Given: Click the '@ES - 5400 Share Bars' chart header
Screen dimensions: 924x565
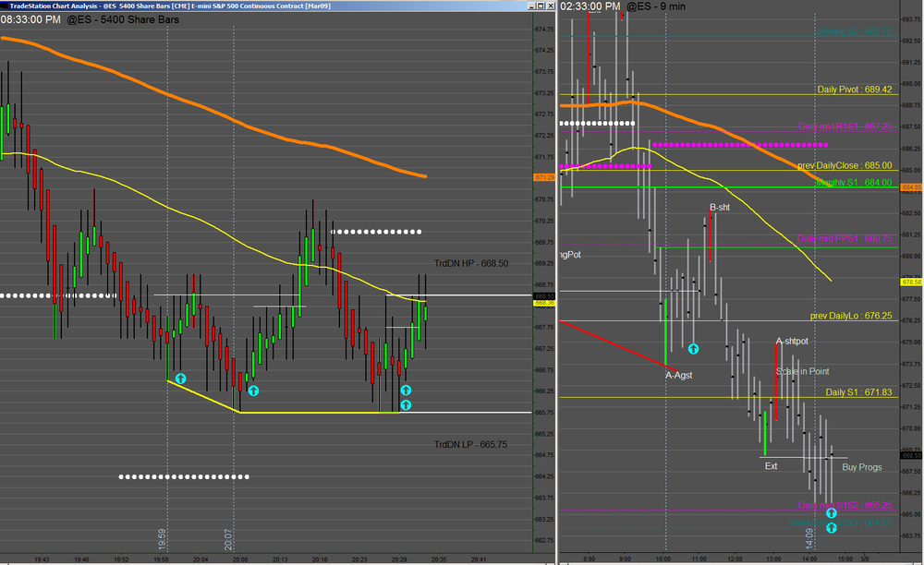Looking at the screenshot, I should point(123,19).
